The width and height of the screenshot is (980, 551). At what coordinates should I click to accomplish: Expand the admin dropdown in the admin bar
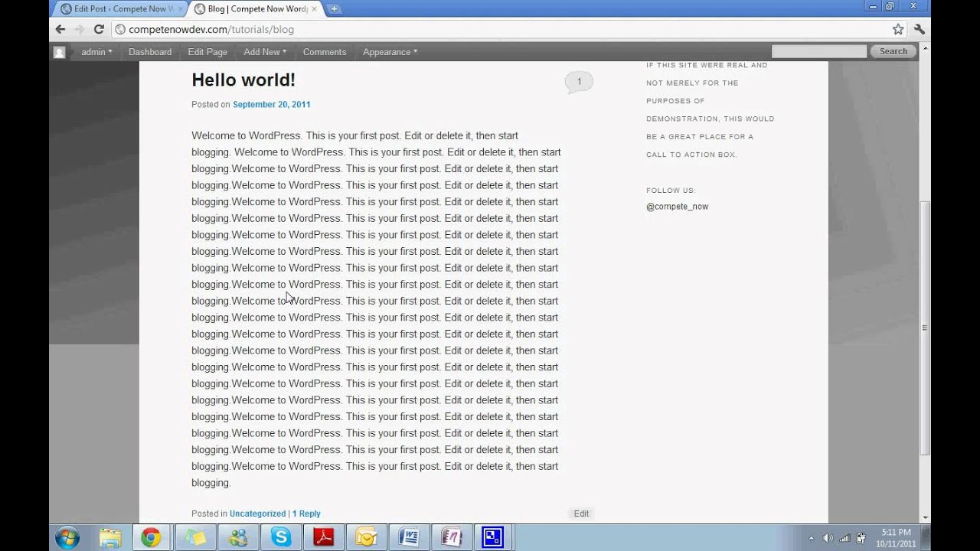click(96, 52)
